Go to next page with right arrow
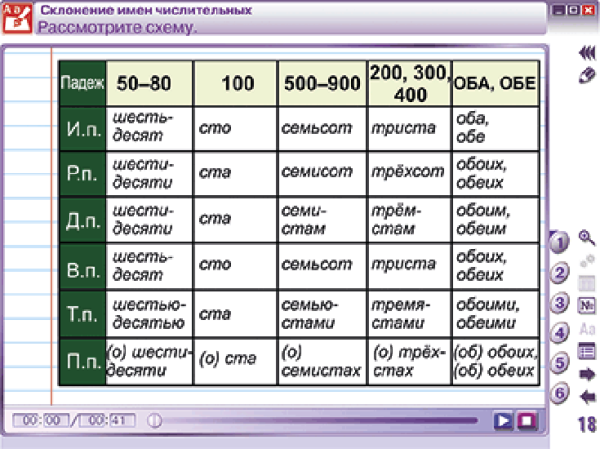This screenshot has width=600, height=449. [587, 375]
